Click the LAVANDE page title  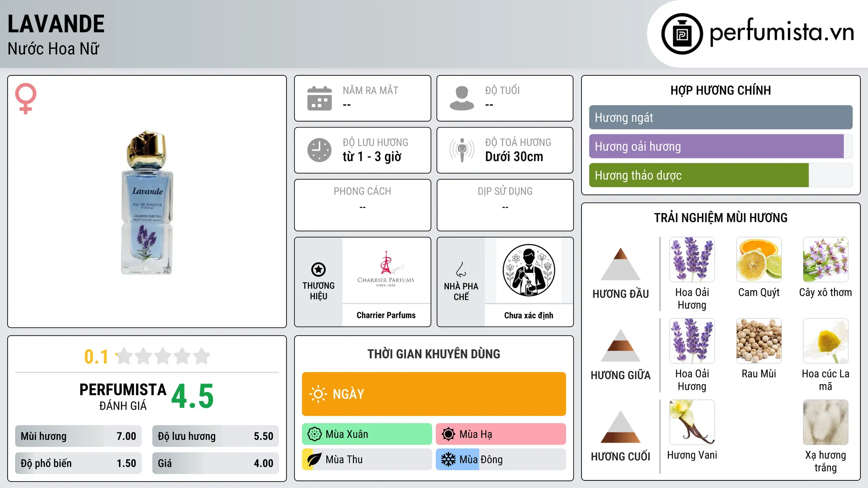[x=56, y=24]
